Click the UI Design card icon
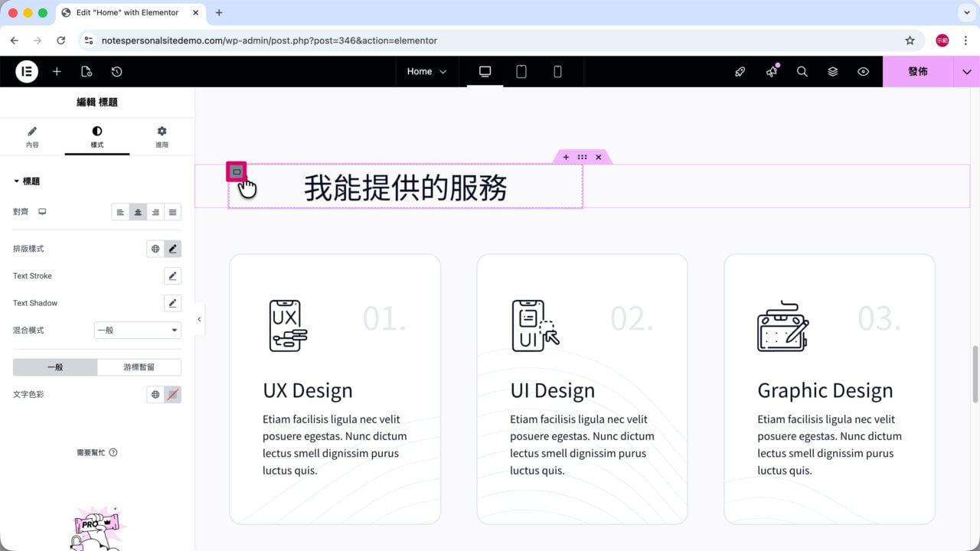This screenshot has height=551, width=980. pyautogui.click(x=535, y=325)
